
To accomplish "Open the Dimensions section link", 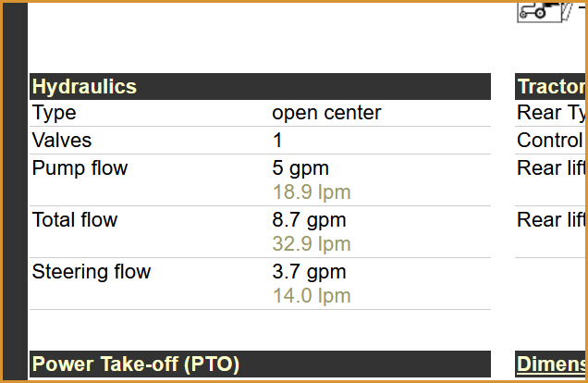I will [x=550, y=364].
